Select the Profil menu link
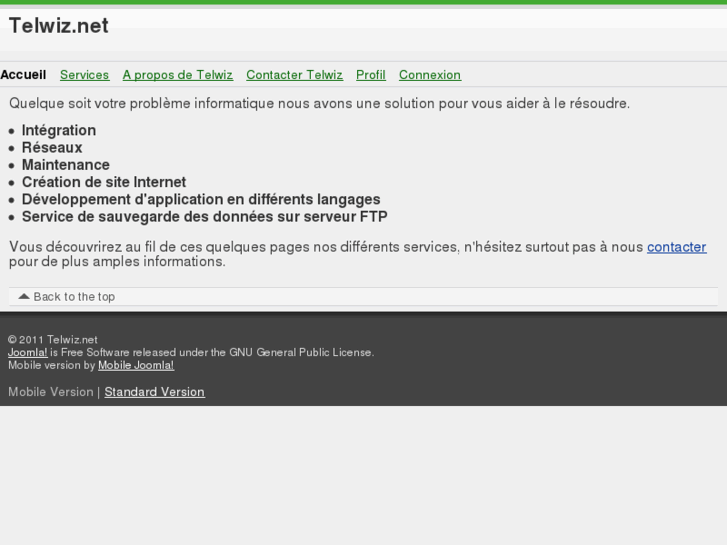727x545 pixels. tap(371, 75)
